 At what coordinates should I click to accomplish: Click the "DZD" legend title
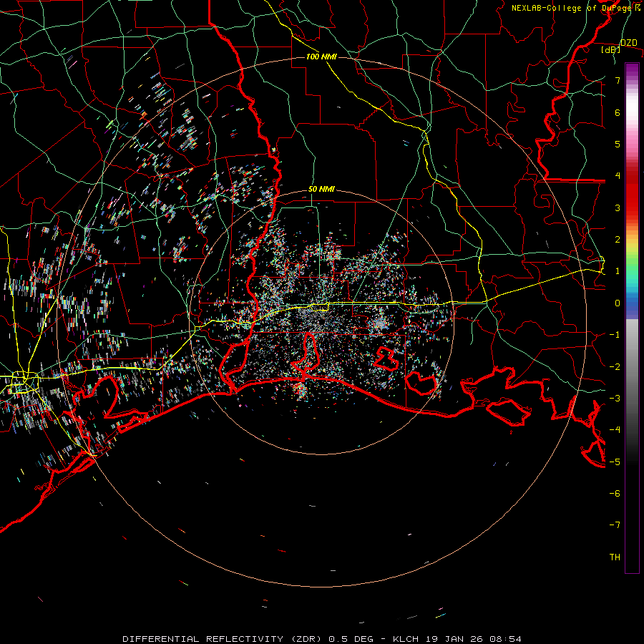[x=629, y=43]
